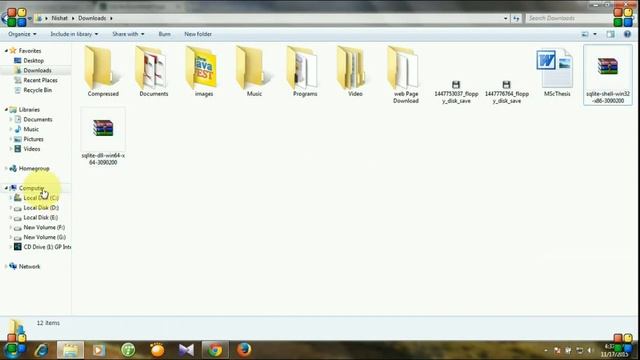Select Recent Places in sidebar
The height and width of the screenshot is (360, 640).
point(40,80)
